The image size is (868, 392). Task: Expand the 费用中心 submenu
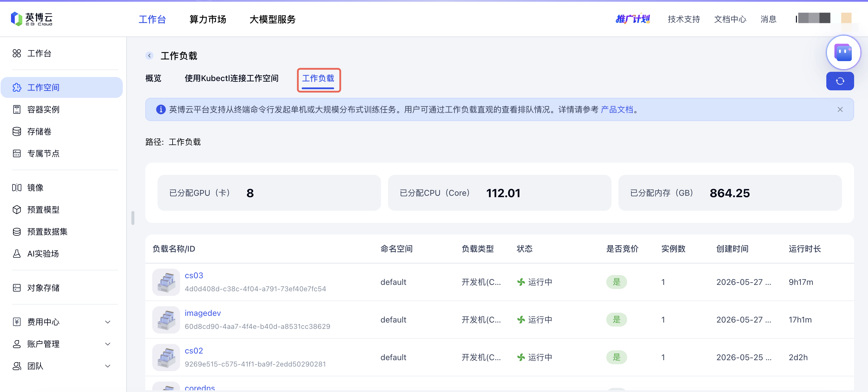click(108, 322)
